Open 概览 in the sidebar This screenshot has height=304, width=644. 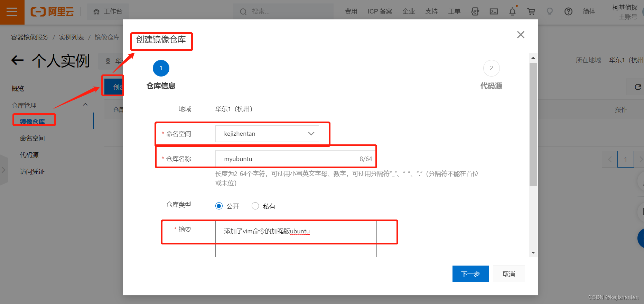click(18, 89)
